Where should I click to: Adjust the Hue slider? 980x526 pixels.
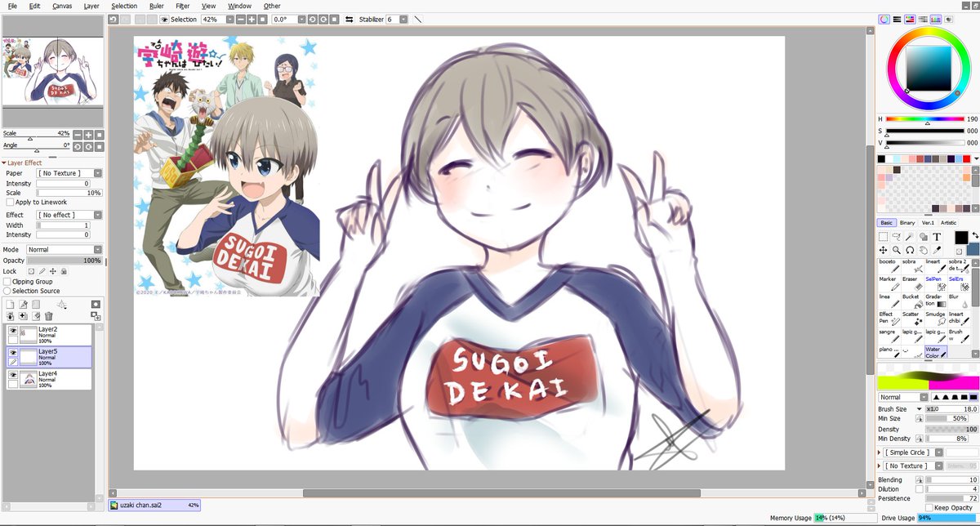[927, 119]
